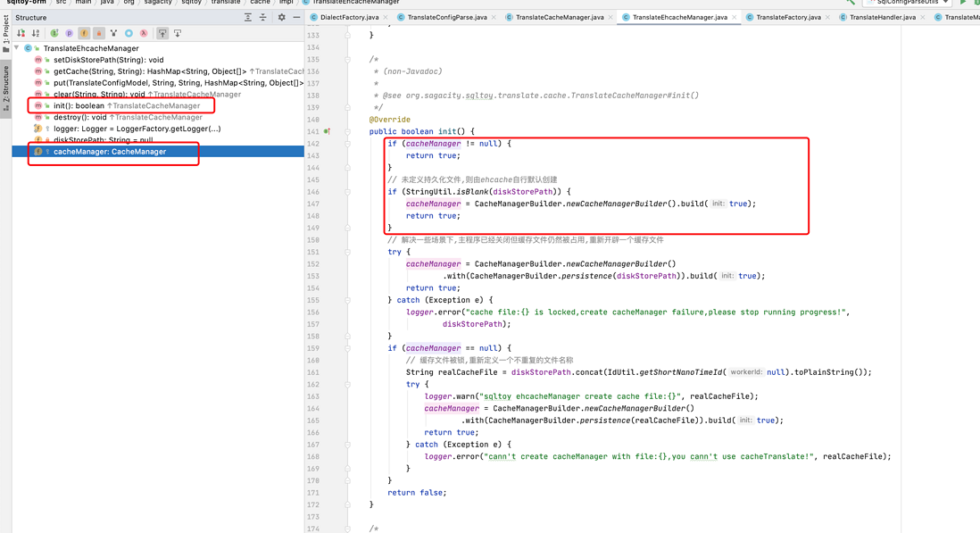Select cacheManager: CacheManager field row

157,151
